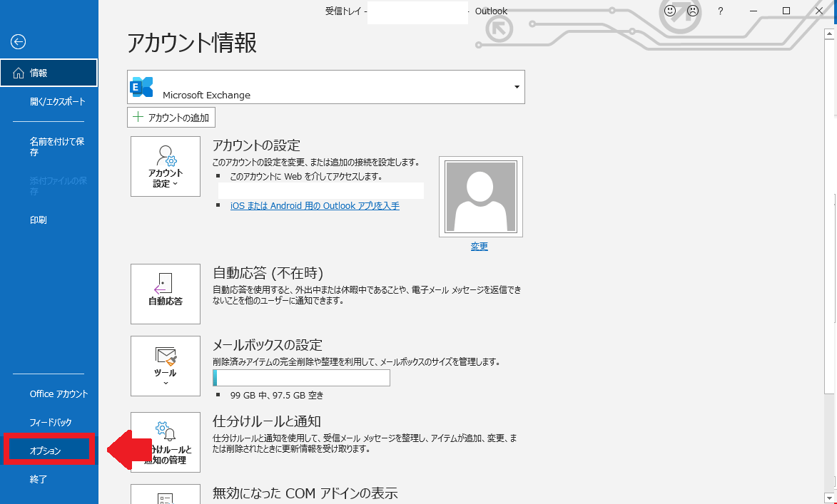Expand the ツール mailbox dropdown
837x504 pixels.
[166, 366]
